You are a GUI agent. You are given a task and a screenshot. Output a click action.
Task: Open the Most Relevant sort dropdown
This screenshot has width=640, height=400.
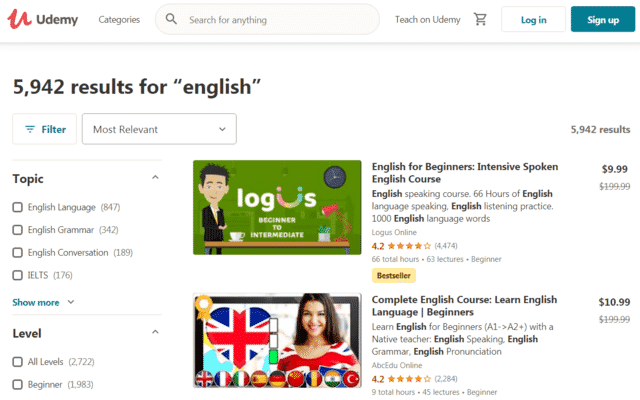point(159,129)
